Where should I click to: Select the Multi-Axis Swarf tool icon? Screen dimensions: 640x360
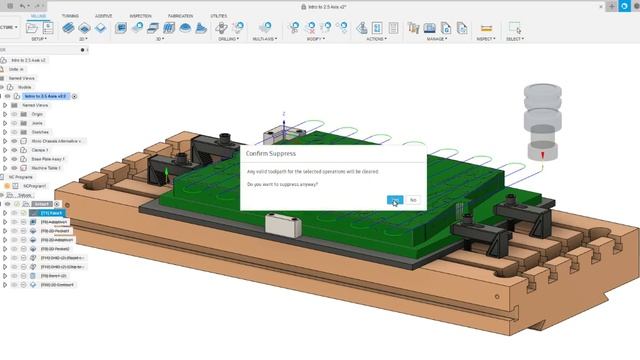(x=265, y=28)
